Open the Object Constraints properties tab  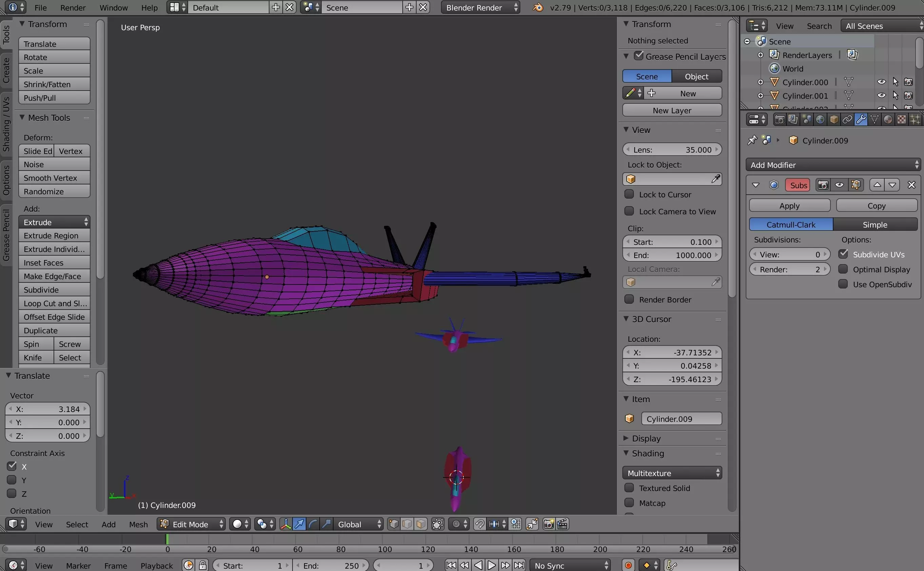pyautogui.click(x=847, y=120)
